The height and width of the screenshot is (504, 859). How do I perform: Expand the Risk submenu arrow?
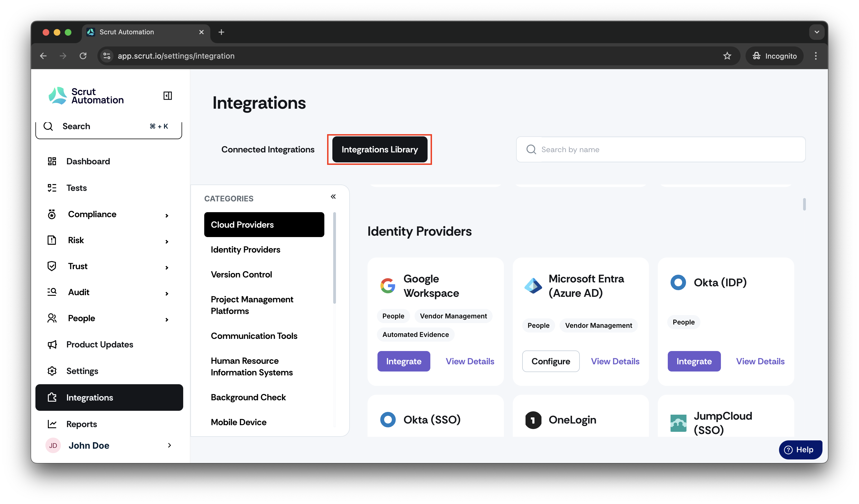(167, 241)
